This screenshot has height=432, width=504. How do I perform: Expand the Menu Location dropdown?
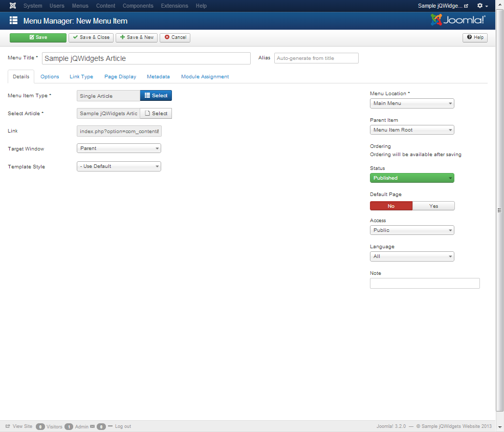point(412,103)
